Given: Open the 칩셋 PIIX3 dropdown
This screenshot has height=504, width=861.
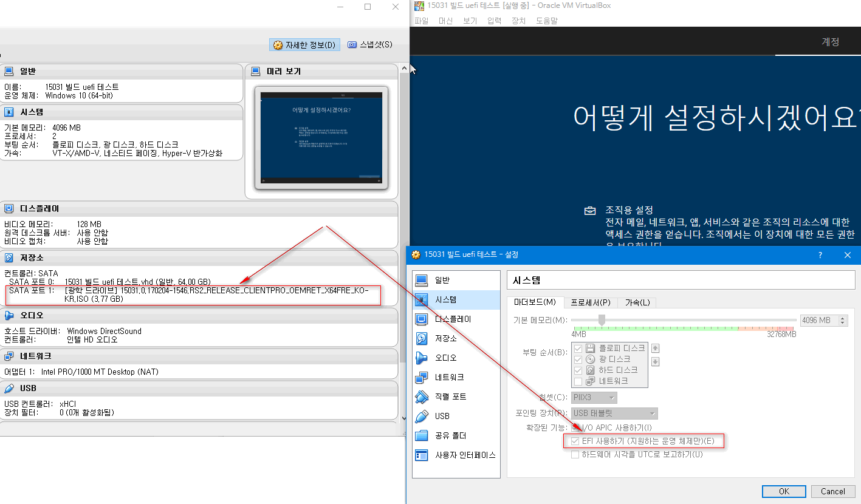Looking at the screenshot, I should (594, 398).
